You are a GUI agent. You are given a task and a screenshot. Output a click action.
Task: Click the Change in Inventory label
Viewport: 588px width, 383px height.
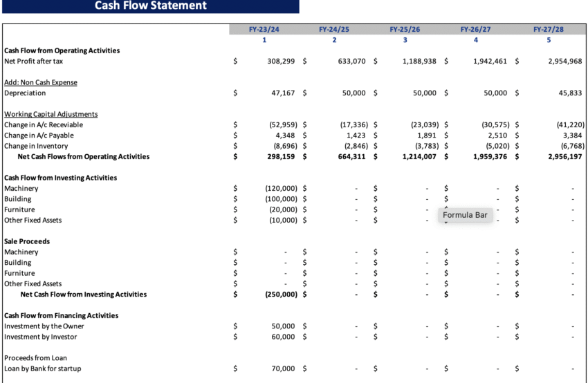point(36,146)
